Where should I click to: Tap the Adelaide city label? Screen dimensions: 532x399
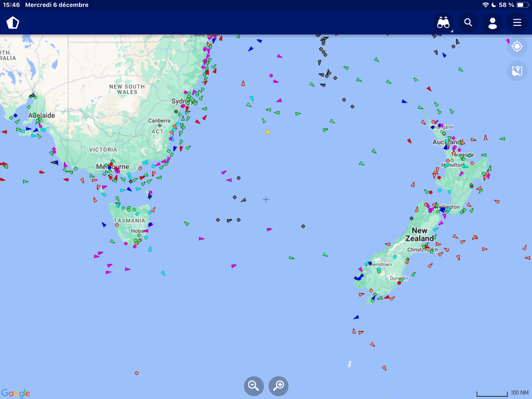coord(42,115)
